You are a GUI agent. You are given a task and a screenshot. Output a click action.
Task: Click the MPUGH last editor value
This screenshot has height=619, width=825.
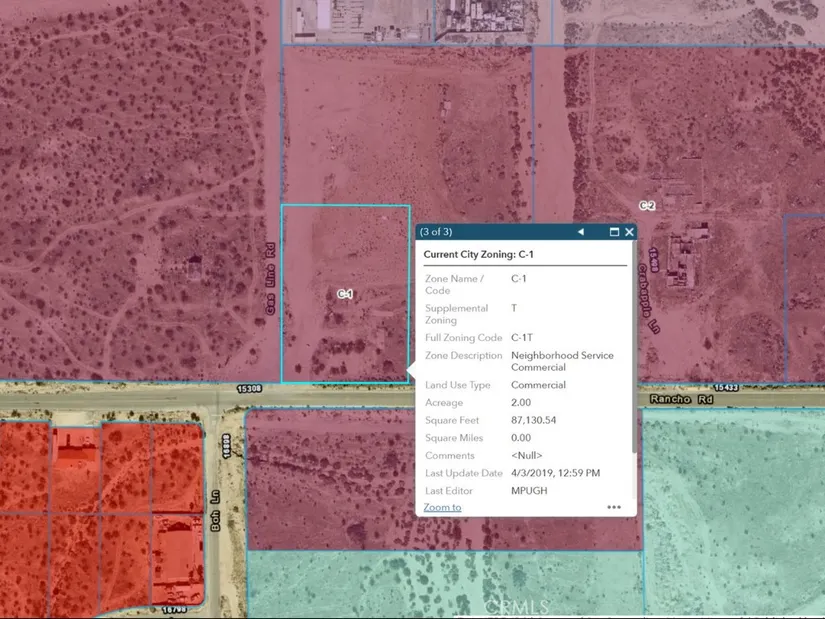click(x=528, y=491)
